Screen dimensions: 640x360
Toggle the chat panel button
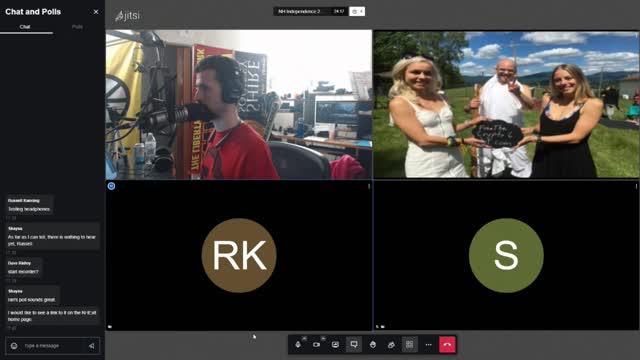pos(354,344)
